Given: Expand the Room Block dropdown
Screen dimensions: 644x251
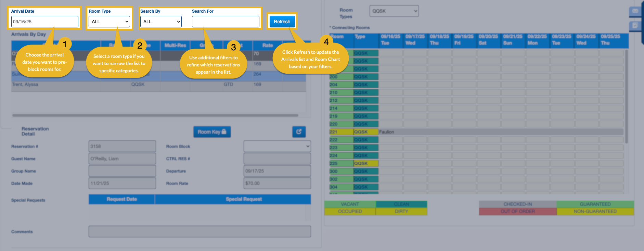Looking at the screenshot, I should (x=277, y=146).
